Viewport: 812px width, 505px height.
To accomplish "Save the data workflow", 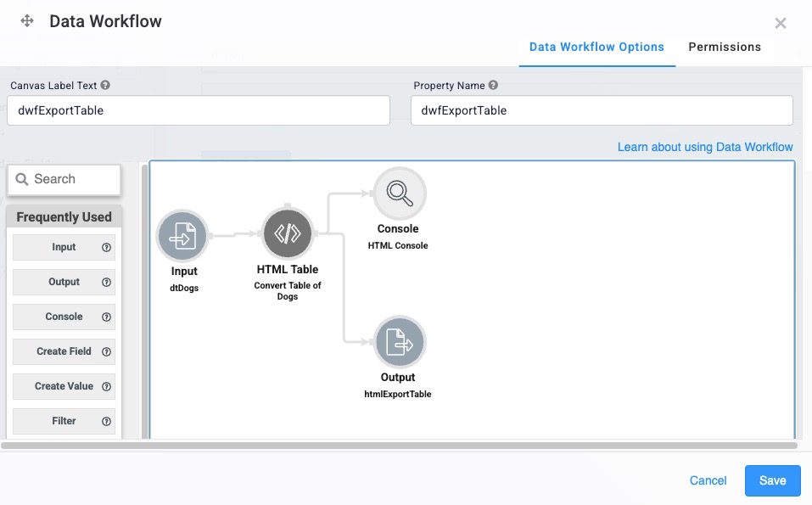I will [773, 480].
